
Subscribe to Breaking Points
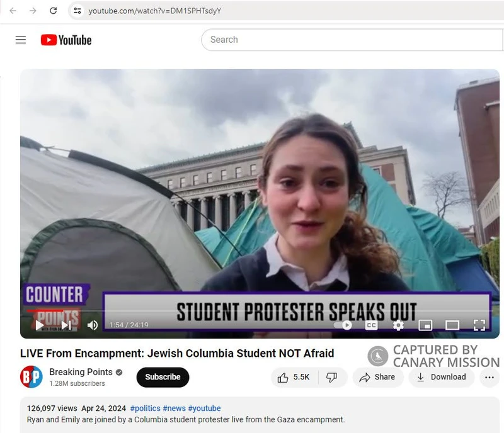click(163, 377)
